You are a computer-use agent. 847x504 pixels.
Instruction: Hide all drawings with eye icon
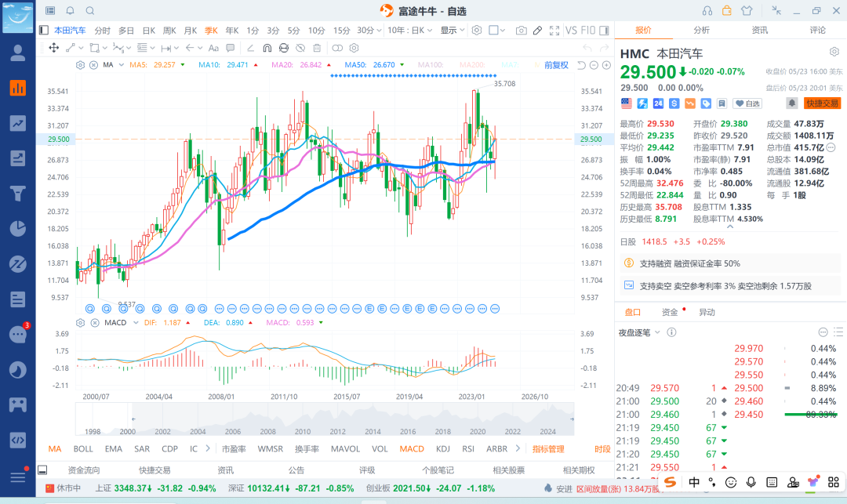click(300, 48)
